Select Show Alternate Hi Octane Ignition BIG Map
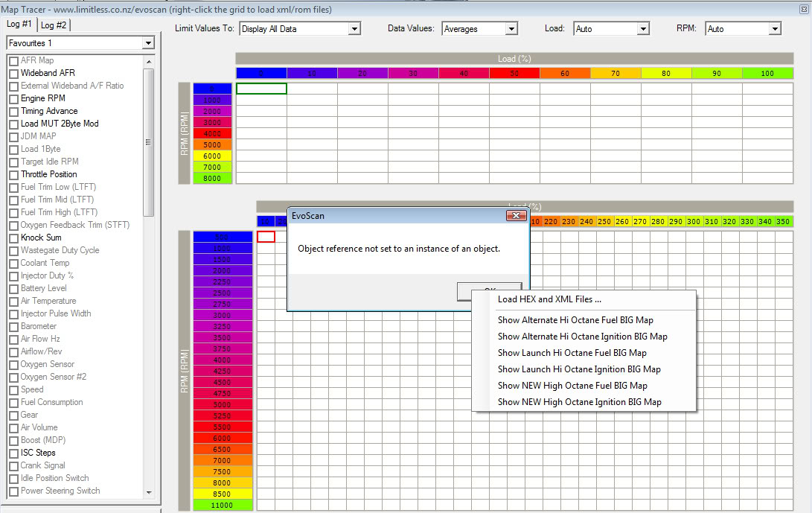The image size is (812, 513). pos(582,337)
